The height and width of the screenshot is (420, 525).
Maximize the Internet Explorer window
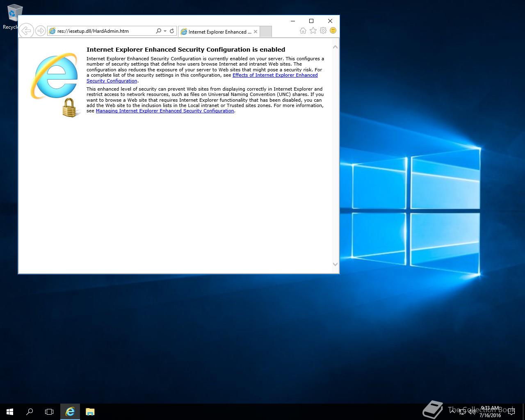[311, 21]
